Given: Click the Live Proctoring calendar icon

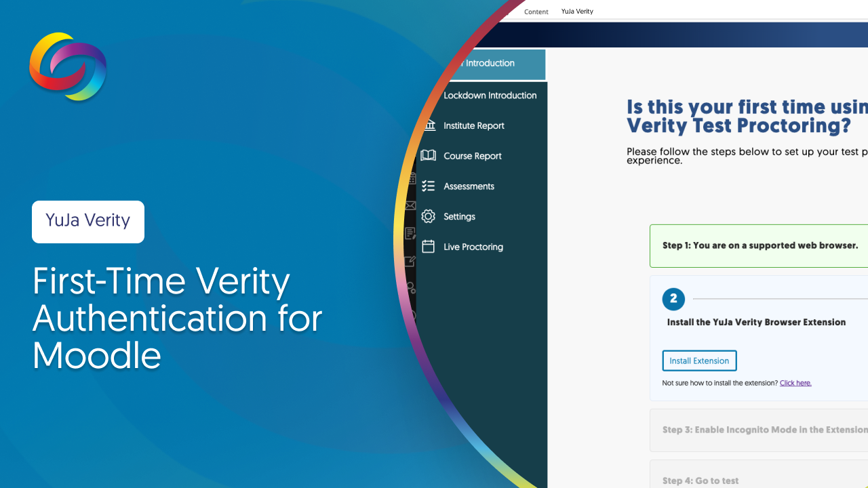Looking at the screenshot, I should (428, 247).
